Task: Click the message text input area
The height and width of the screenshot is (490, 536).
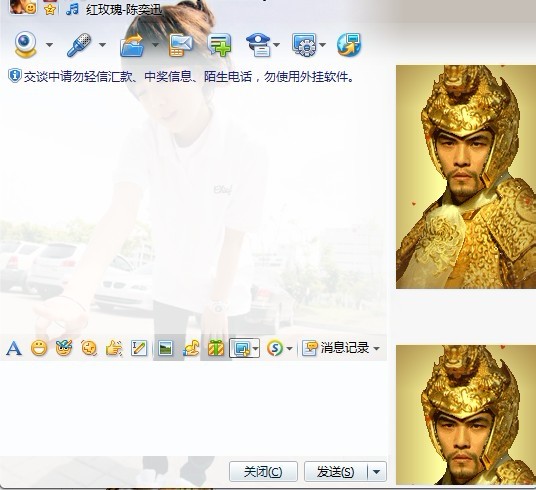Action: [x=193, y=408]
